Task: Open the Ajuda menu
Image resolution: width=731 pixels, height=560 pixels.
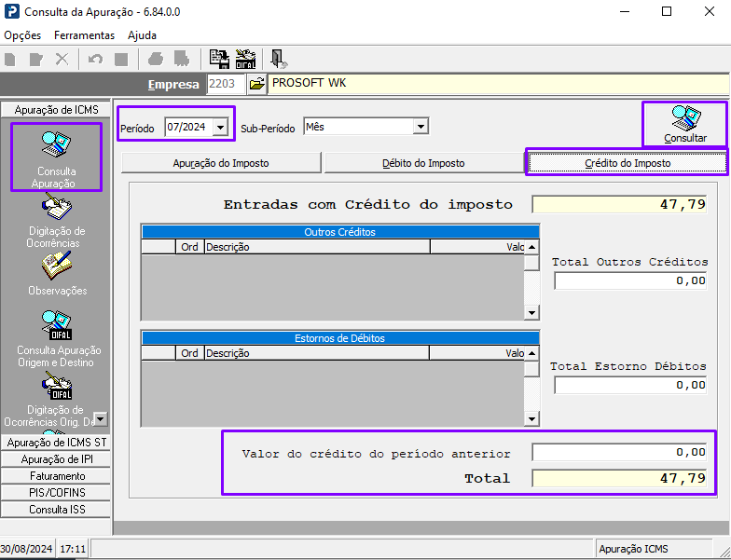Action: [142, 35]
